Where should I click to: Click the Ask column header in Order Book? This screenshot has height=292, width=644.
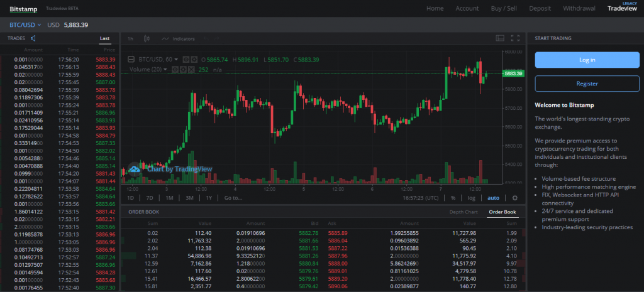click(332, 224)
